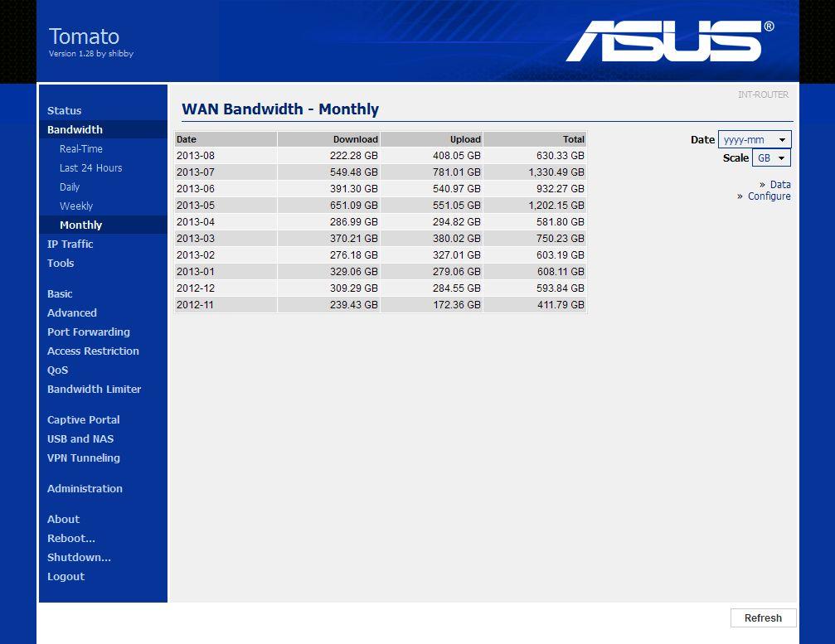This screenshot has height=644, width=835.
Task: Click the Upload column header
Action: tap(432, 139)
